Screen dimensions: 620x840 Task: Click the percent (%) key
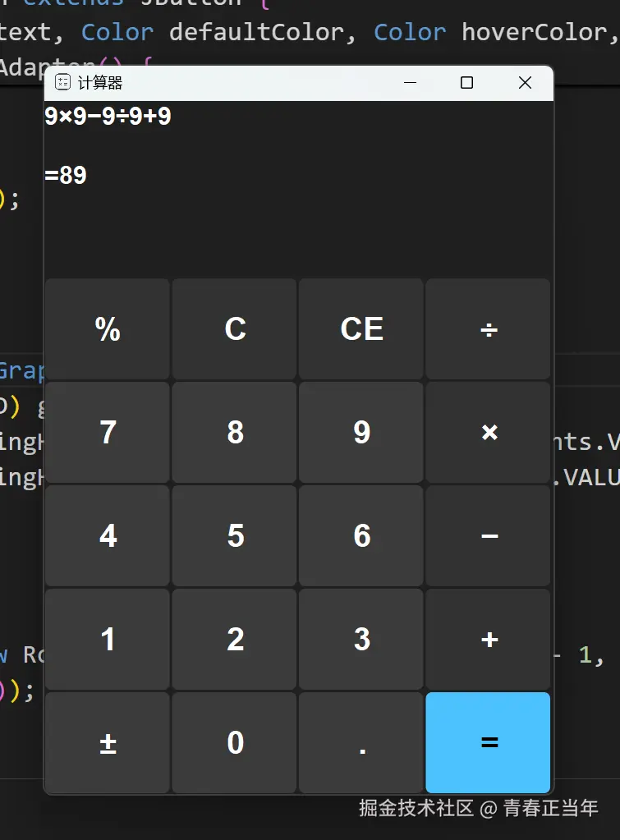(108, 329)
